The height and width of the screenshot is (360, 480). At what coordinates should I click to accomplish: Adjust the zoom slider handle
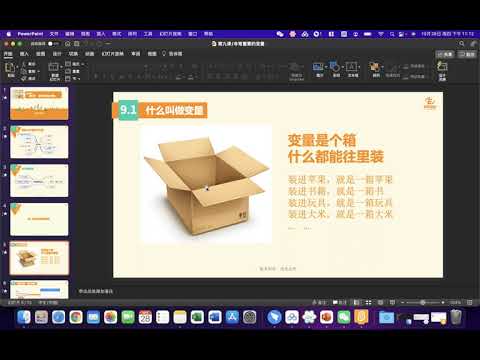[x=423, y=302]
